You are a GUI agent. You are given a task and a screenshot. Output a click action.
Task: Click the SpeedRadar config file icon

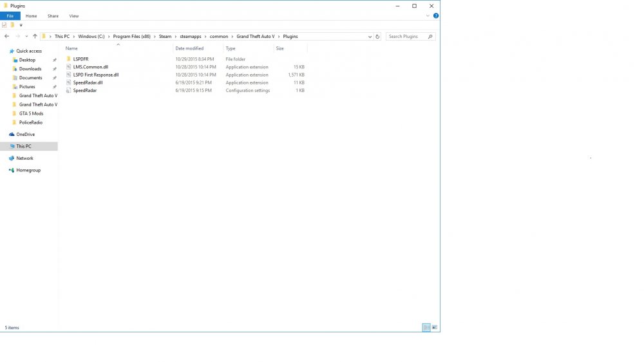click(69, 90)
